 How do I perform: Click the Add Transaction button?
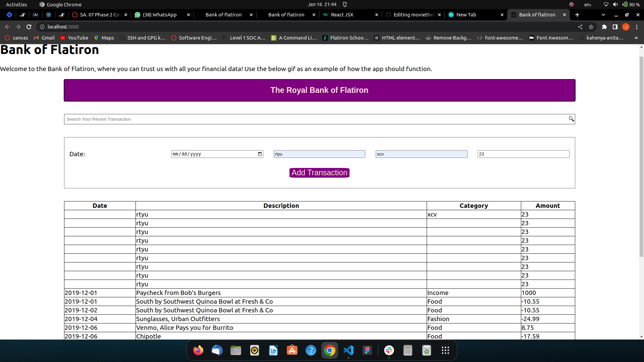click(319, 173)
